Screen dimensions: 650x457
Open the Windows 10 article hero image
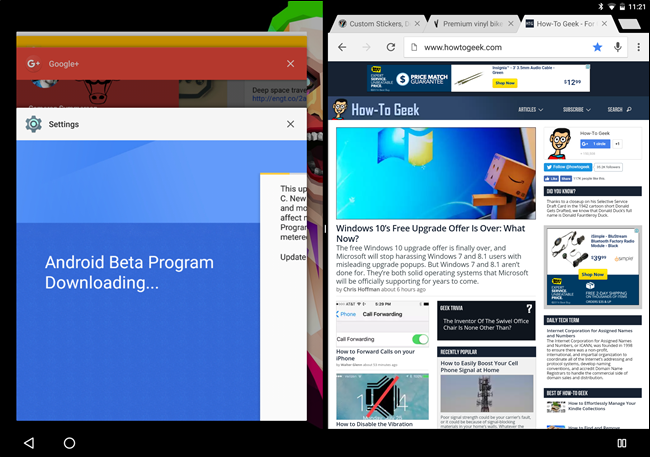point(436,173)
